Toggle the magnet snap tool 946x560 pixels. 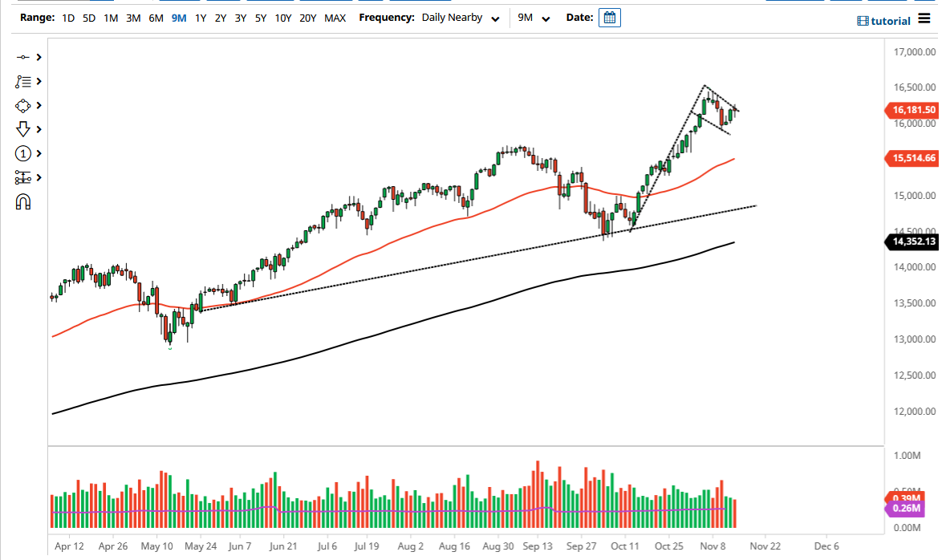click(22, 201)
